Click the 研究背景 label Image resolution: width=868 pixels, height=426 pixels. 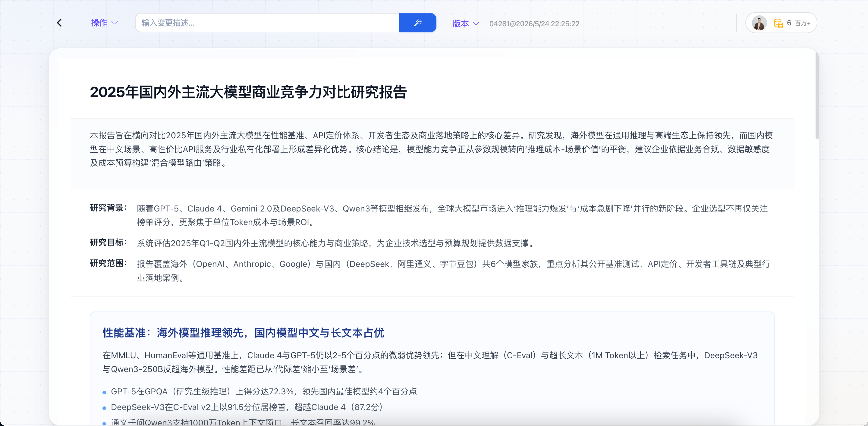tap(108, 208)
